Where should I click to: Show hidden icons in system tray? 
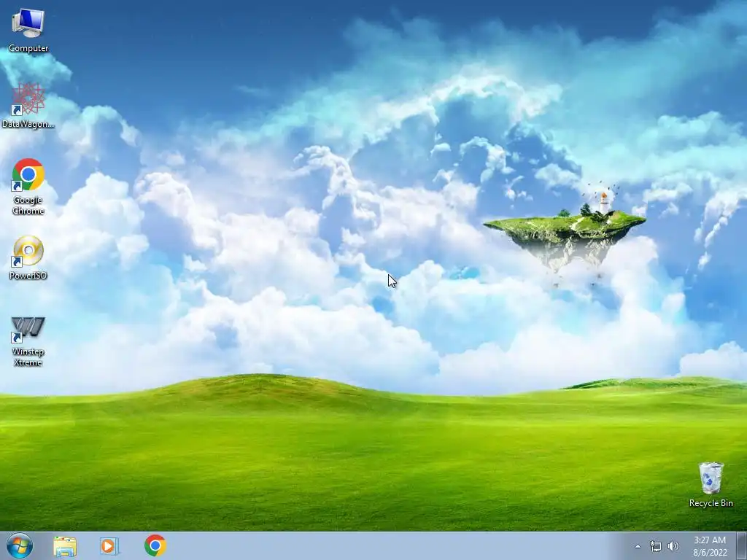[638, 546]
